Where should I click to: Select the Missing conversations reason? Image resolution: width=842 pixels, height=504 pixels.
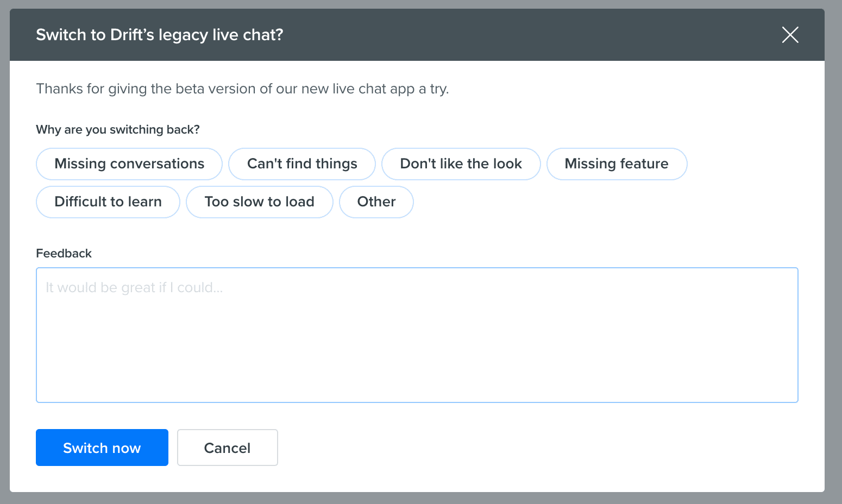click(x=129, y=164)
